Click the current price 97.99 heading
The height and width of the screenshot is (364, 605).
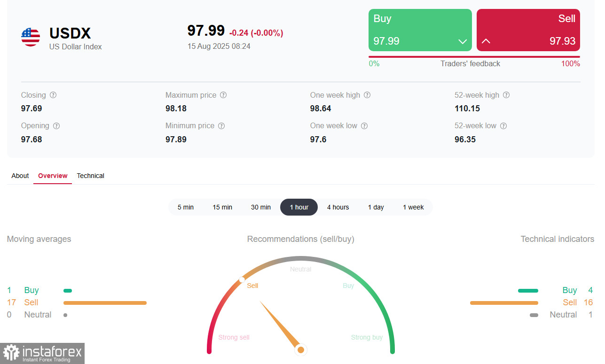[206, 31]
